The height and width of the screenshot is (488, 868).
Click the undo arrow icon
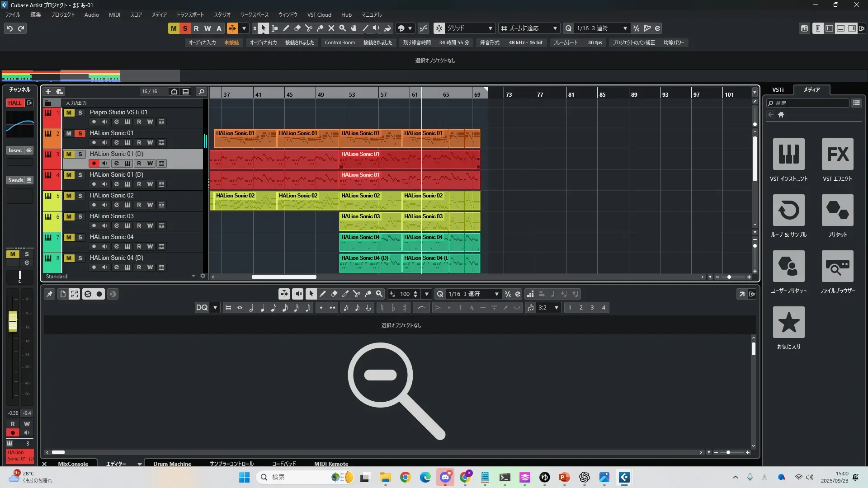coord(9,28)
